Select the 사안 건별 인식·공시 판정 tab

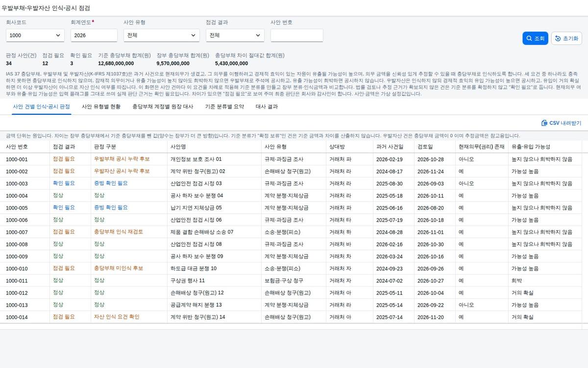click(x=41, y=106)
